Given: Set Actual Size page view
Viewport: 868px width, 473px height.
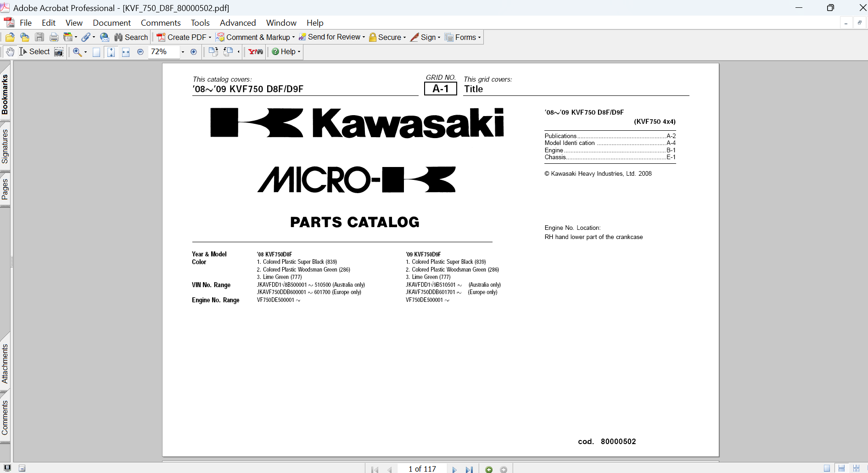Looking at the screenshot, I should click(96, 52).
